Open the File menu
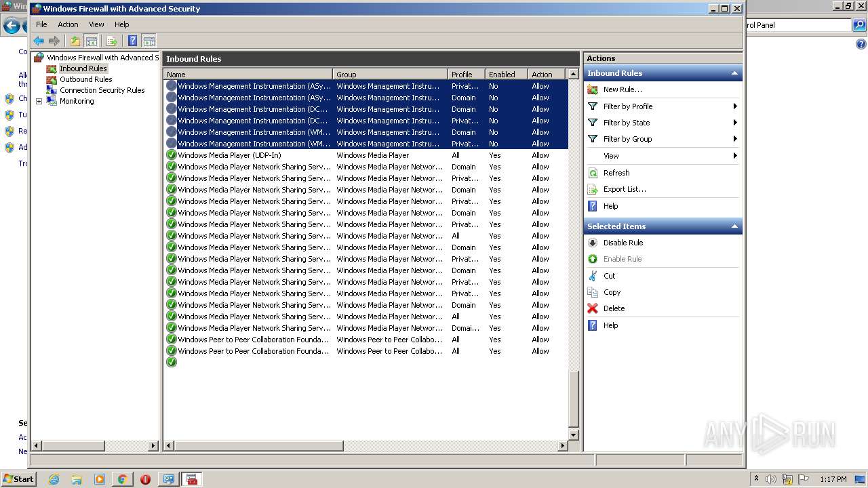The image size is (868, 488). pyautogui.click(x=41, y=24)
